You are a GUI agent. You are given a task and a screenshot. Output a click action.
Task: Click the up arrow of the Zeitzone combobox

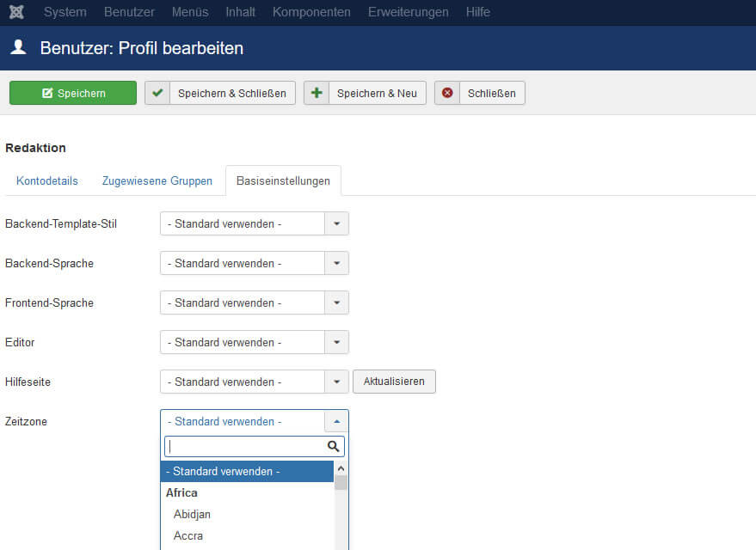[x=336, y=421]
